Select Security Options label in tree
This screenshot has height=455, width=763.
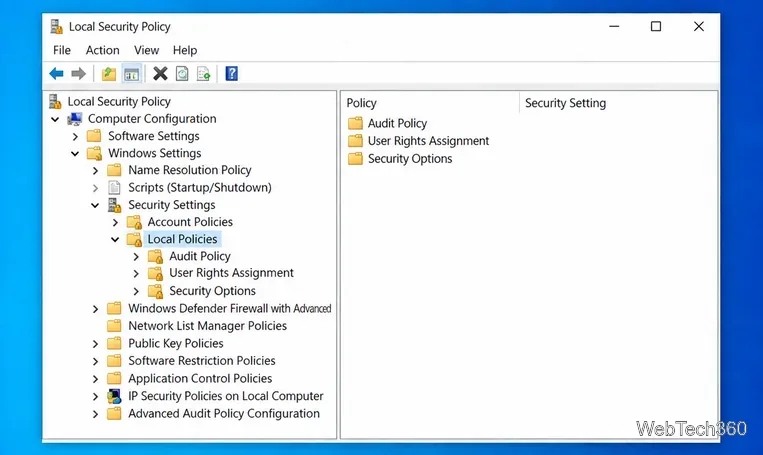(x=213, y=291)
